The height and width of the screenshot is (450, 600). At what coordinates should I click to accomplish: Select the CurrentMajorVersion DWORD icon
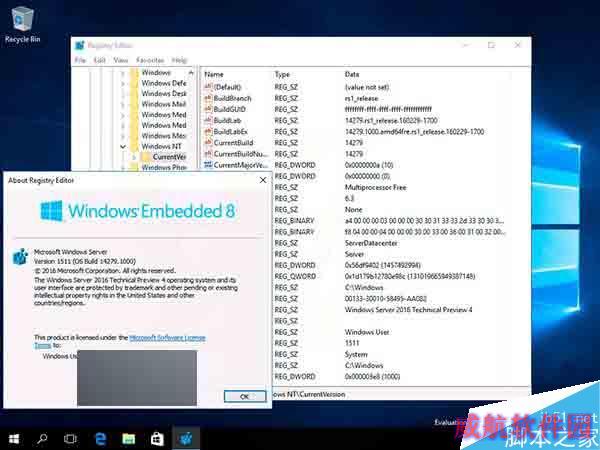(208, 165)
